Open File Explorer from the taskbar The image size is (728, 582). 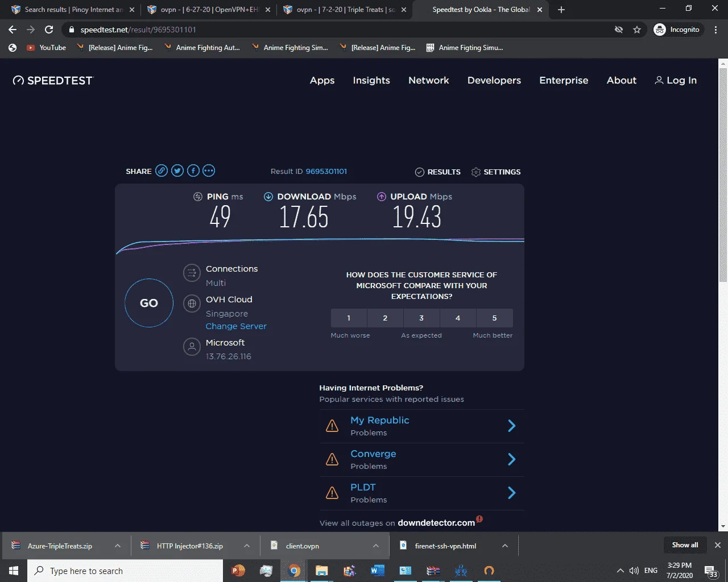pos(322,571)
